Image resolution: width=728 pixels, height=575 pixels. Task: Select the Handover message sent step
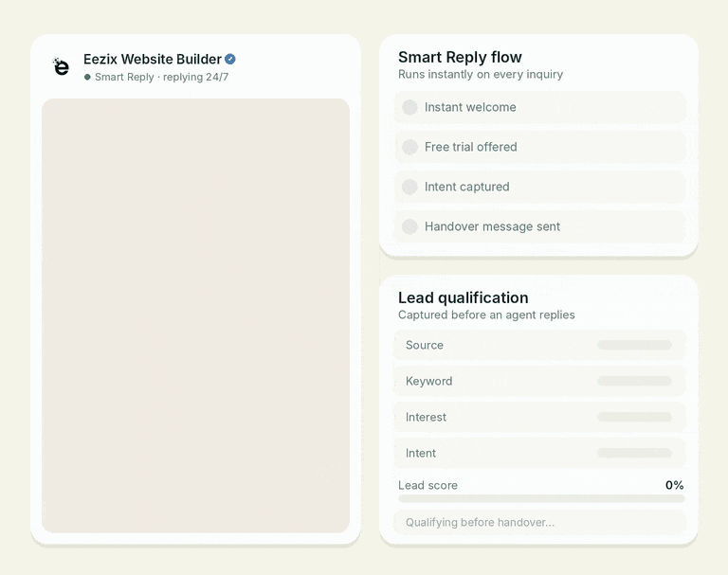pyautogui.click(x=540, y=227)
